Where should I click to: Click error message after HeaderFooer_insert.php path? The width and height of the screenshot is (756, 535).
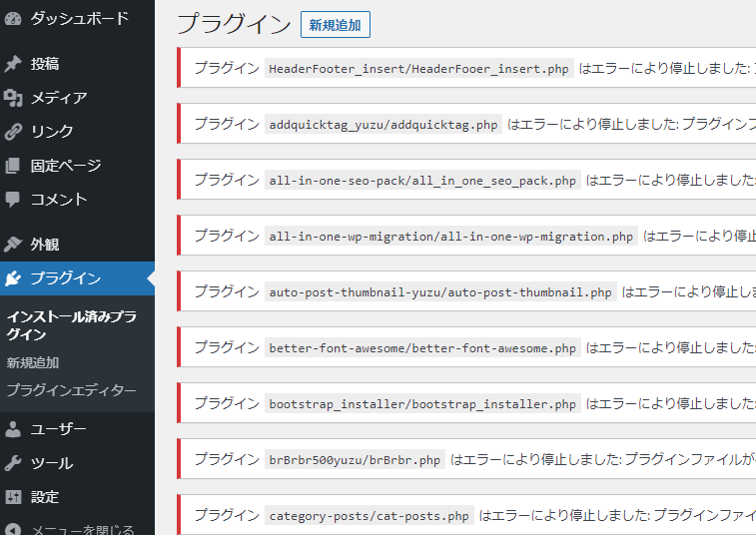click(667, 68)
